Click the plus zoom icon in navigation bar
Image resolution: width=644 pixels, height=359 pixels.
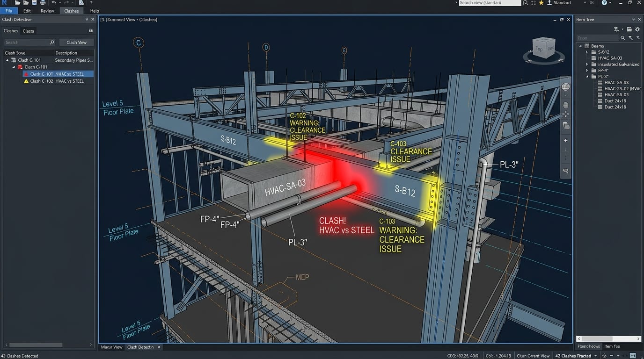point(566,140)
